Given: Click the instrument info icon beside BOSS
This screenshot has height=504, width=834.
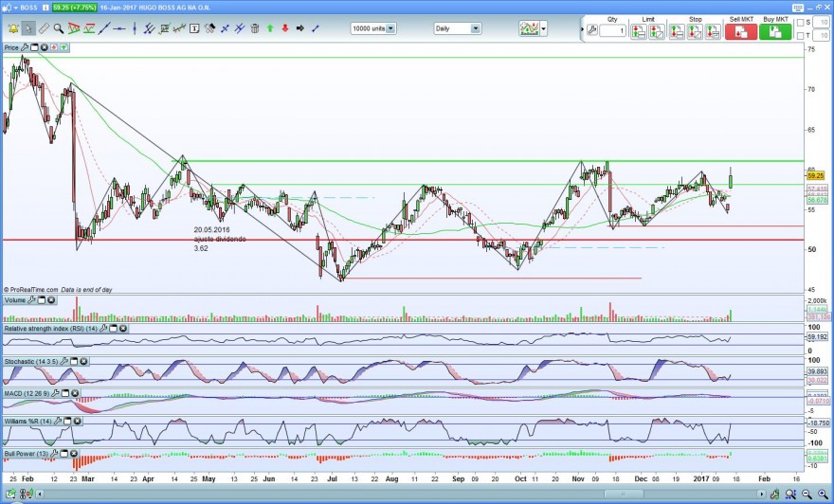Looking at the screenshot, I should (45, 8).
